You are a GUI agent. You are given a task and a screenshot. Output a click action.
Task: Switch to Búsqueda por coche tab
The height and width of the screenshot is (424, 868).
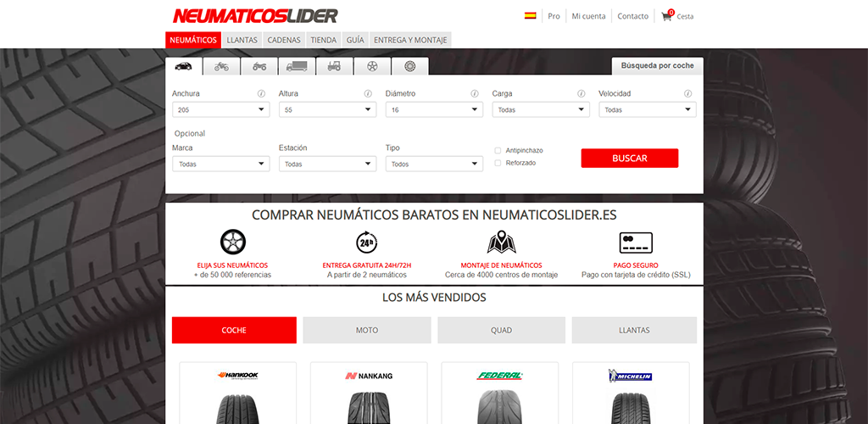657,66
